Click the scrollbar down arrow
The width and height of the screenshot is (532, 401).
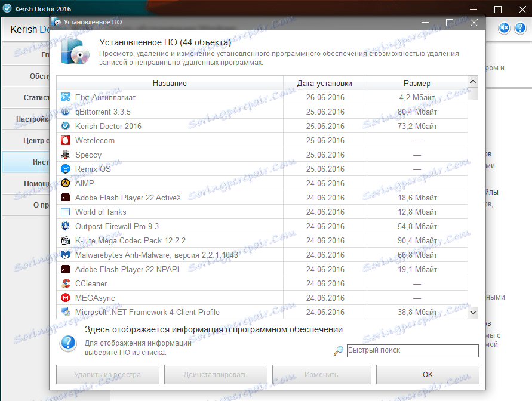[x=473, y=313]
